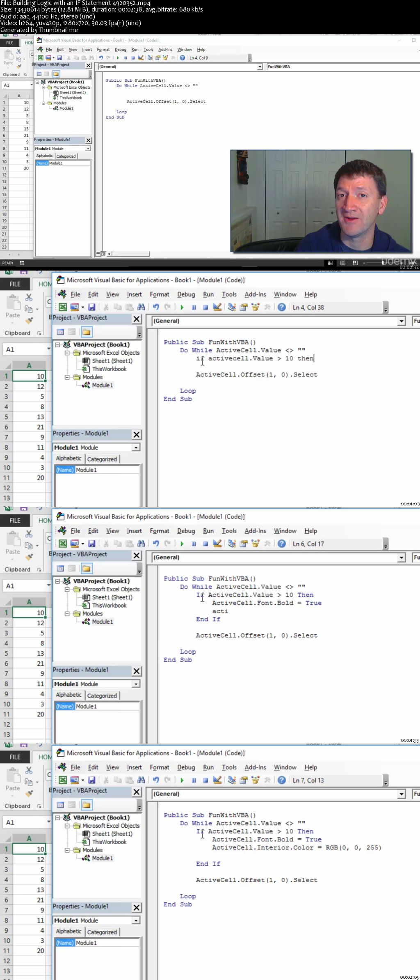The width and height of the screenshot is (420, 980).
Task: Click Excel Cut scissors in 00:01:03 frame ribbon
Action: click(x=29, y=297)
